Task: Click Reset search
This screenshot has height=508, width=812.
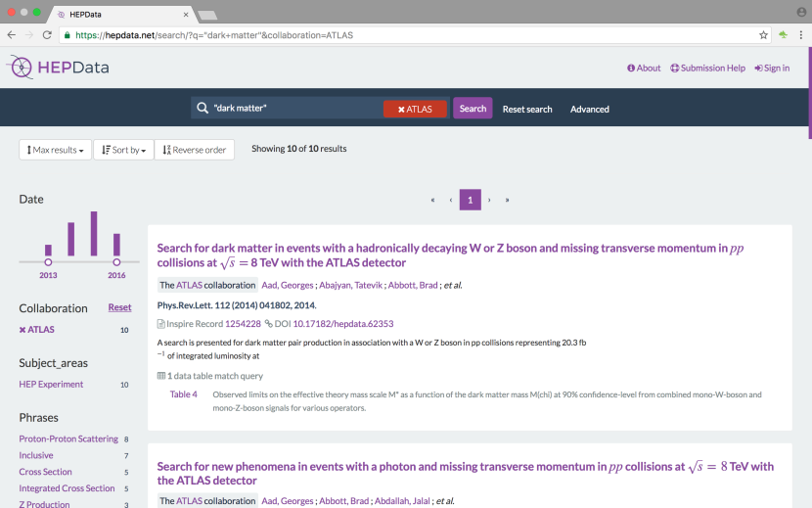Action: pos(527,110)
